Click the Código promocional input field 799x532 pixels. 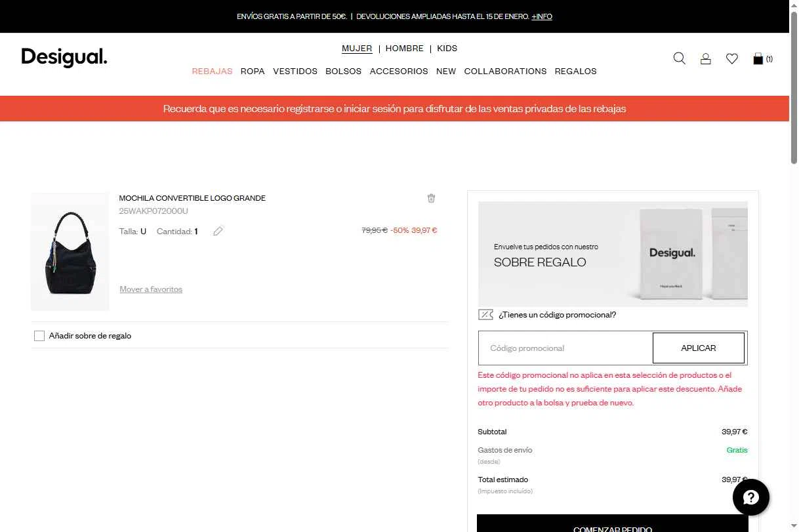(x=565, y=348)
